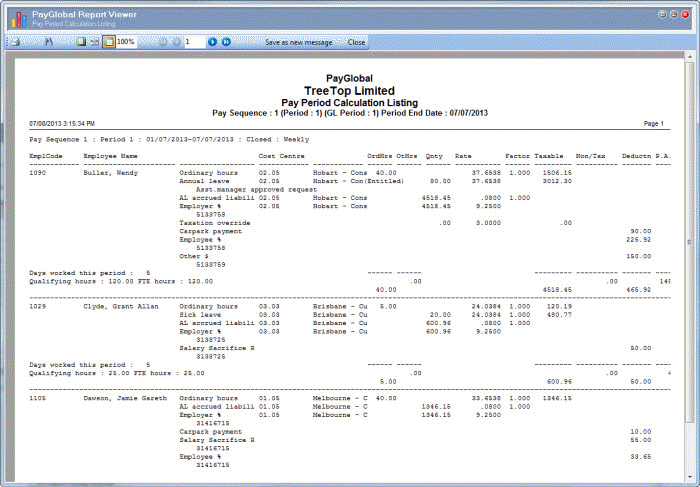Image resolution: width=700 pixels, height=487 pixels.
Task: Click Save as new message
Action: 299,42
